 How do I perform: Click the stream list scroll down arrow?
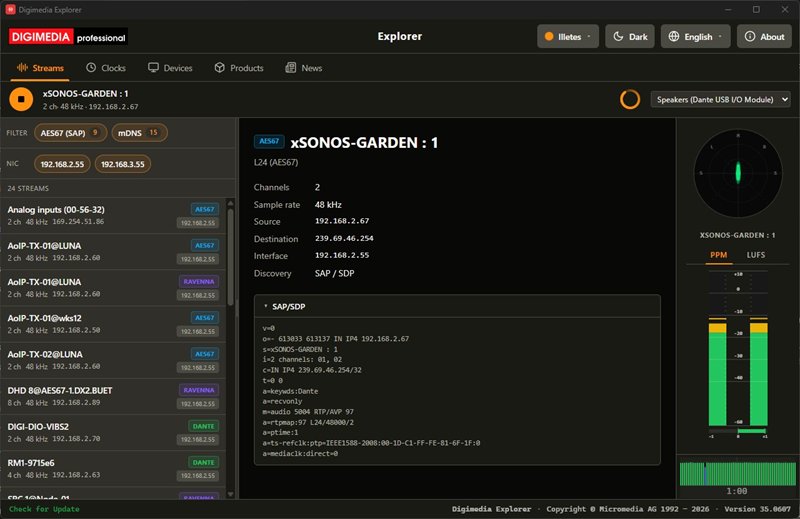[x=231, y=494]
